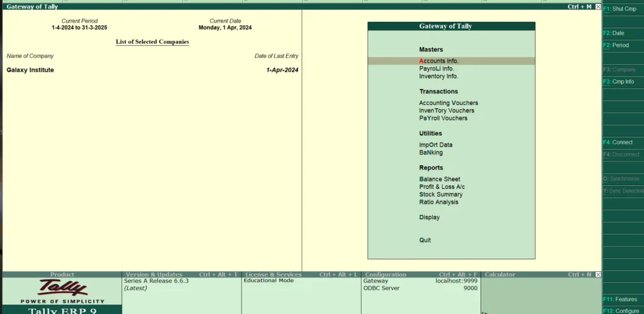The width and height of the screenshot is (644, 314).
Task: Click Educational Mode license text
Action: pyautogui.click(x=269, y=281)
